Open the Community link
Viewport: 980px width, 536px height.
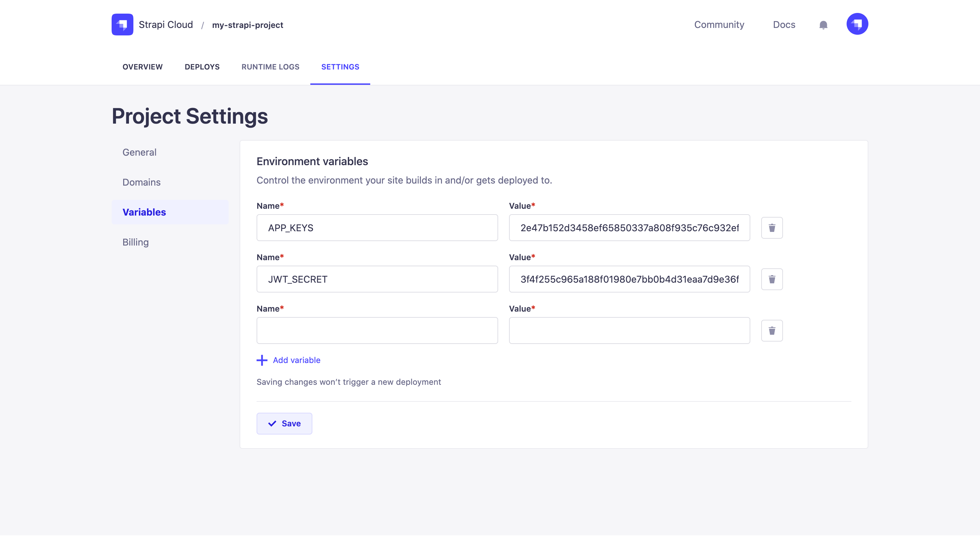pos(719,25)
